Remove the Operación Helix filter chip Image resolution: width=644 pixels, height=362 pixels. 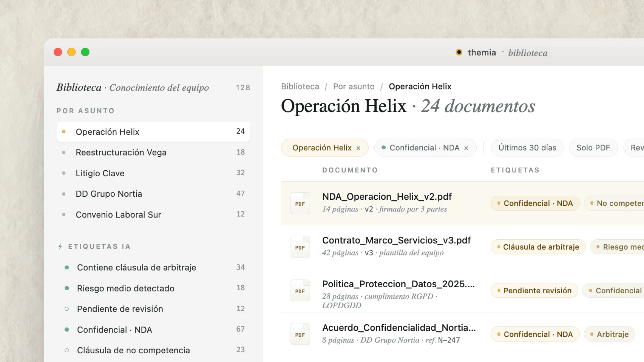click(x=358, y=148)
